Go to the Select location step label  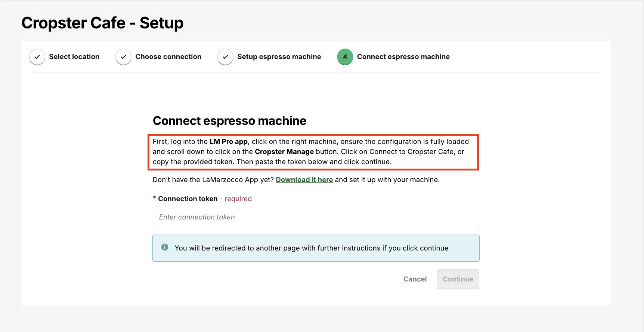click(74, 57)
